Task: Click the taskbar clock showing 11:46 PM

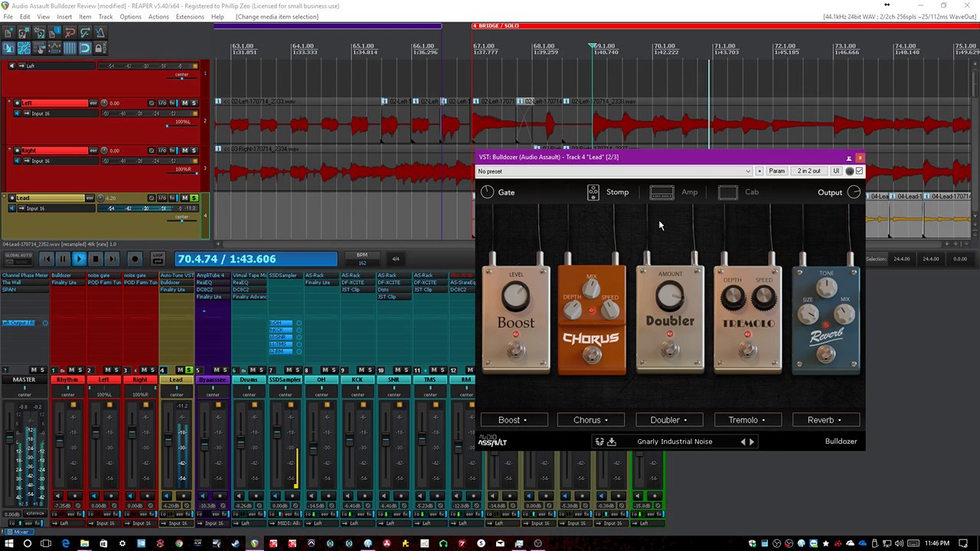Action: point(936,543)
